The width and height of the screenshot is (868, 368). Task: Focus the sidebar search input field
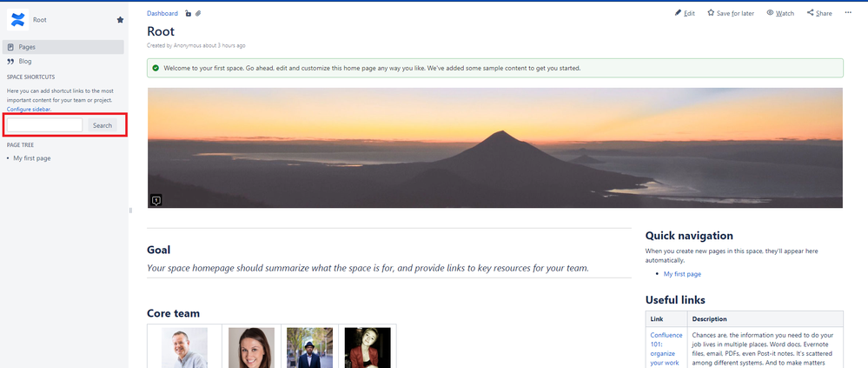click(44, 125)
